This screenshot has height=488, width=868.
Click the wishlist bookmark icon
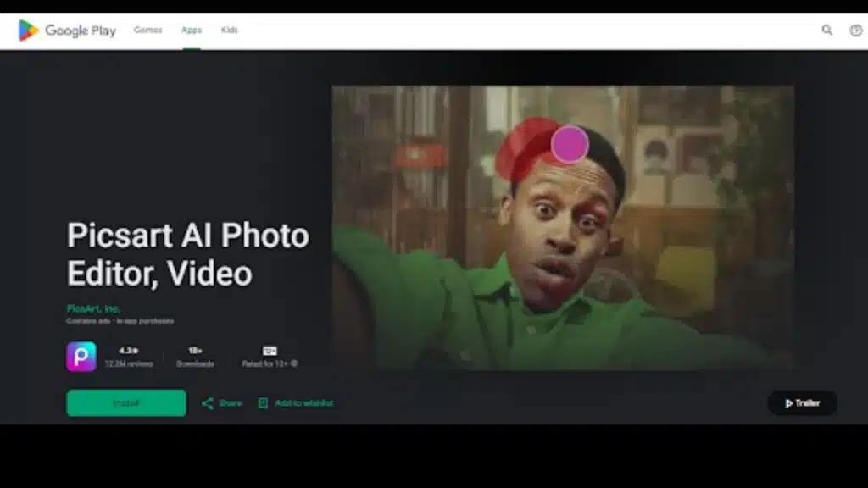pyautogui.click(x=263, y=403)
